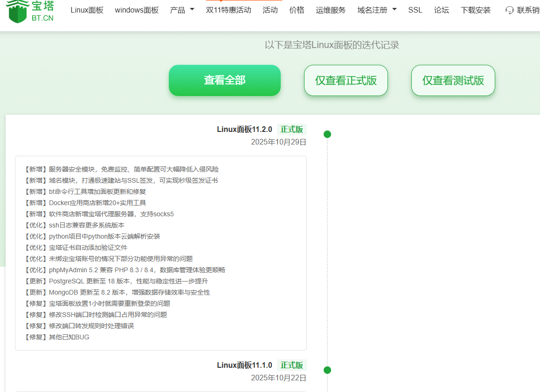Open the 下载安装 navigation link

click(475, 10)
